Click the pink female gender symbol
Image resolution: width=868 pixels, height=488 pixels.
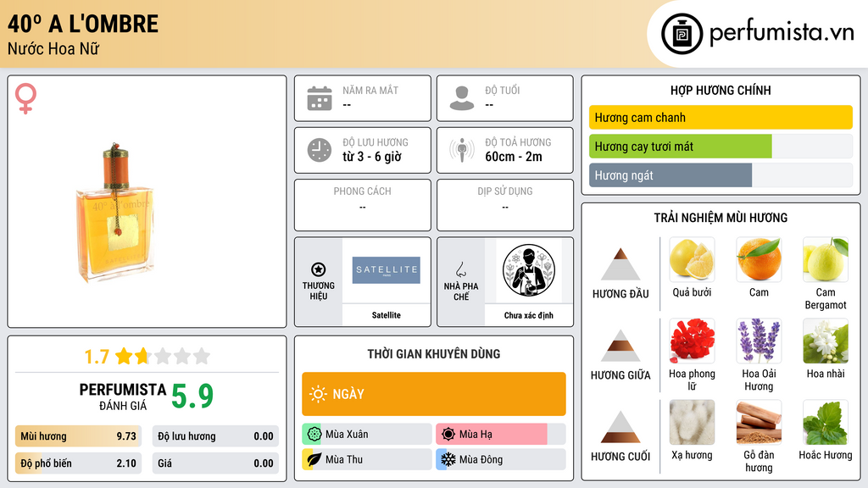pos(26,98)
